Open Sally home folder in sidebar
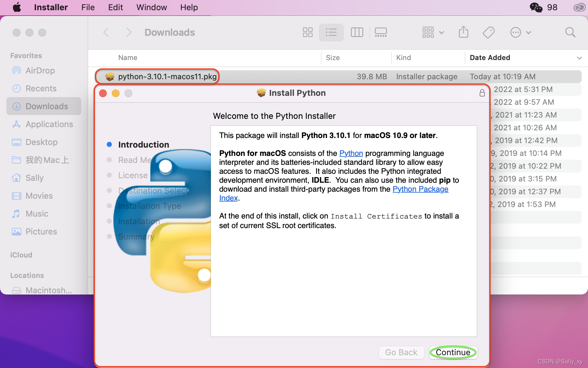This screenshot has width=588, height=368. 35,178
